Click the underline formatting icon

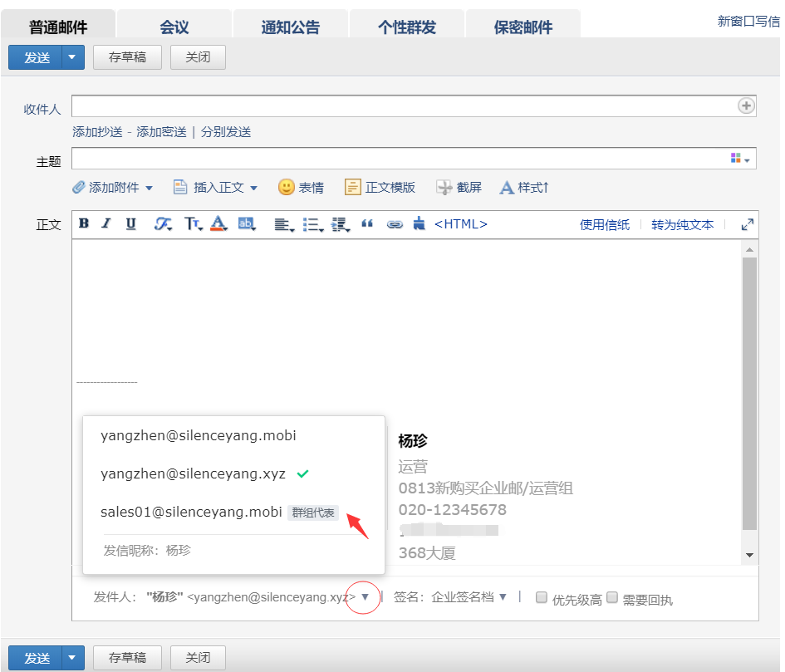point(130,223)
